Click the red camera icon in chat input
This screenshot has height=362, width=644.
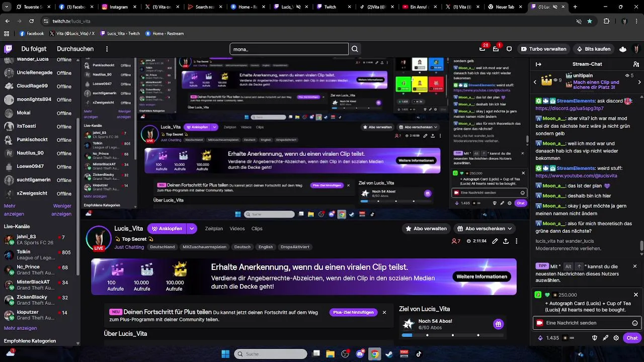pyautogui.click(x=540, y=323)
